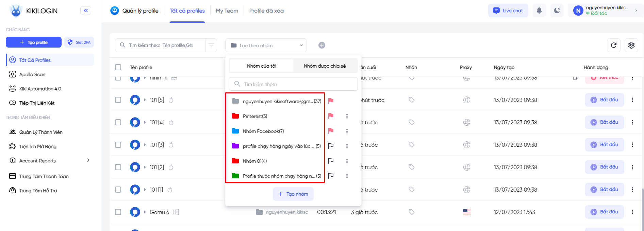Switch to Nhóm được chia sẻ tab
The height and width of the screenshot is (231, 644).
click(x=325, y=66)
